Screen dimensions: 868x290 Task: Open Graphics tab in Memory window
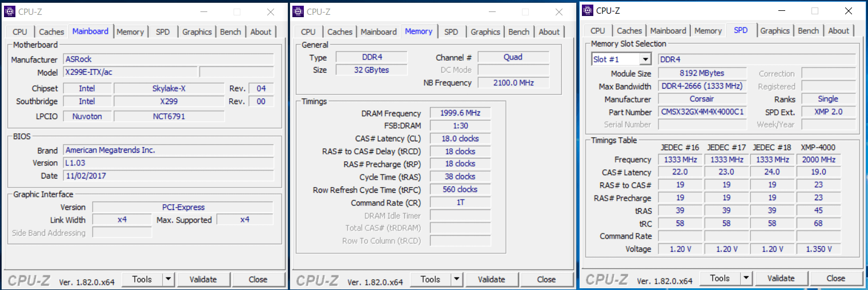[485, 32]
